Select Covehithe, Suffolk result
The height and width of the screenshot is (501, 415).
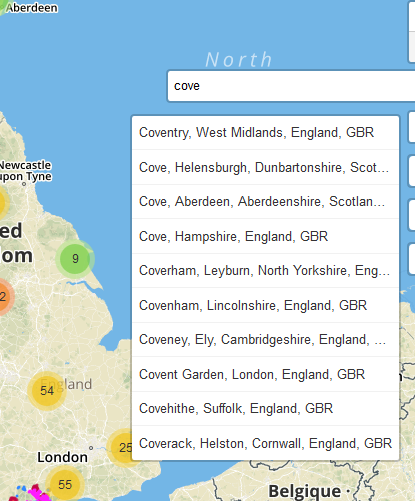(x=265, y=409)
